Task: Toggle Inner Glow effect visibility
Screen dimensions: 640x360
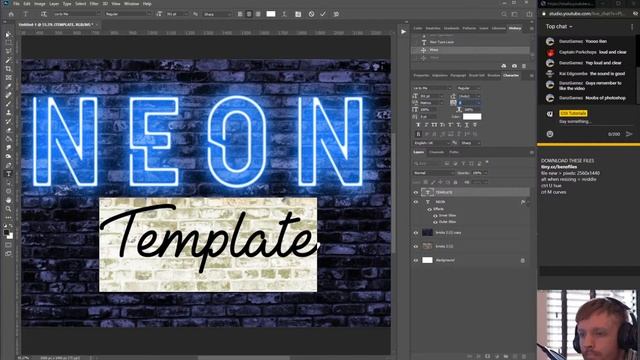Action: coord(435,216)
